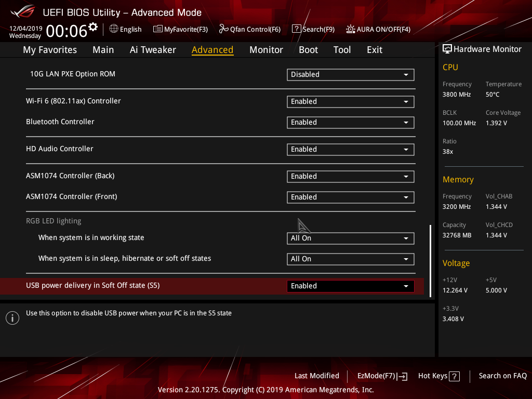This screenshot has width=532, height=399.
Task: Click the memory frequency 3200 MHz
Action: point(457,207)
